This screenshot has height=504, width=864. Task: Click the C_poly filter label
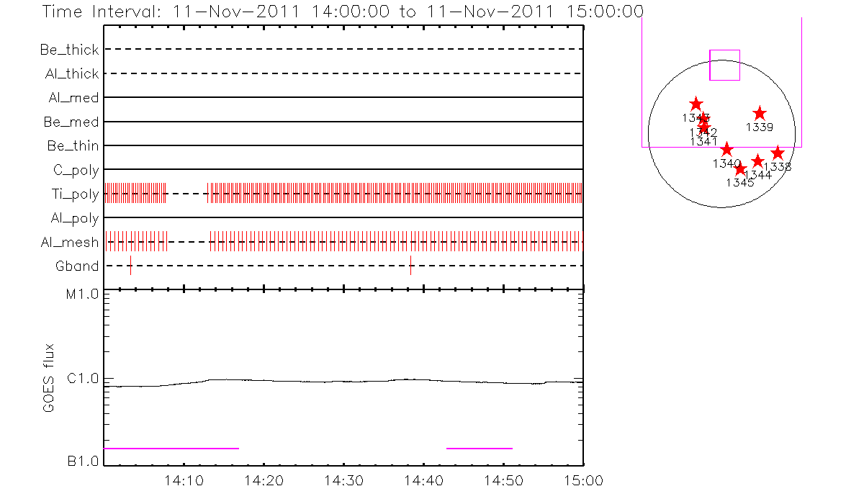click(76, 171)
